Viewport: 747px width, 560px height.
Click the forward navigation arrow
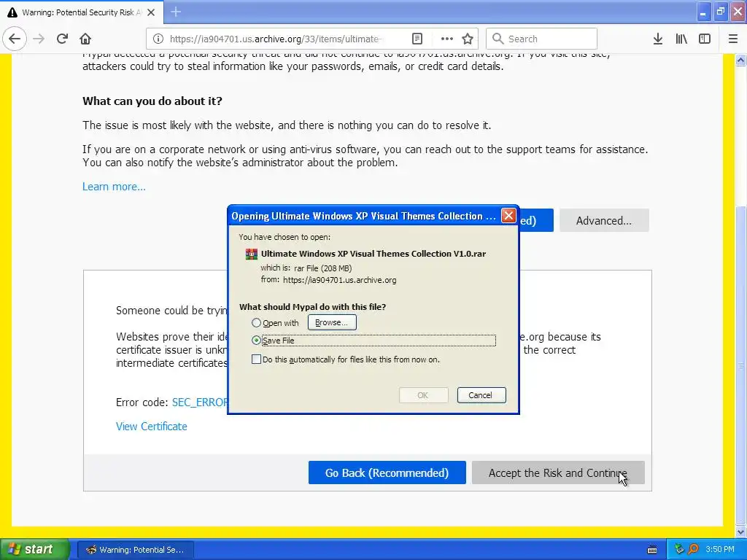[39, 39]
